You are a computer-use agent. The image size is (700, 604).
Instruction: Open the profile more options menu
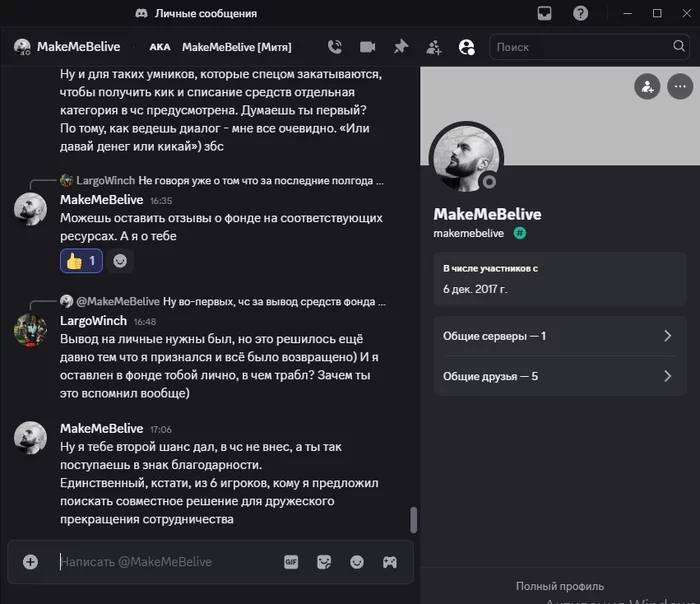click(x=680, y=86)
